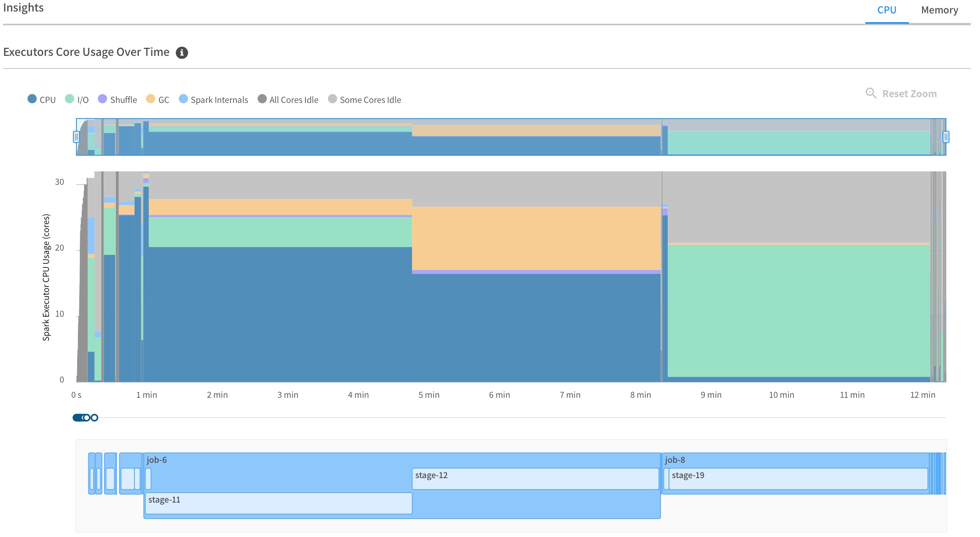
Task: Click the All Cores Idle legend dot
Action: click(x=262, y=99)
